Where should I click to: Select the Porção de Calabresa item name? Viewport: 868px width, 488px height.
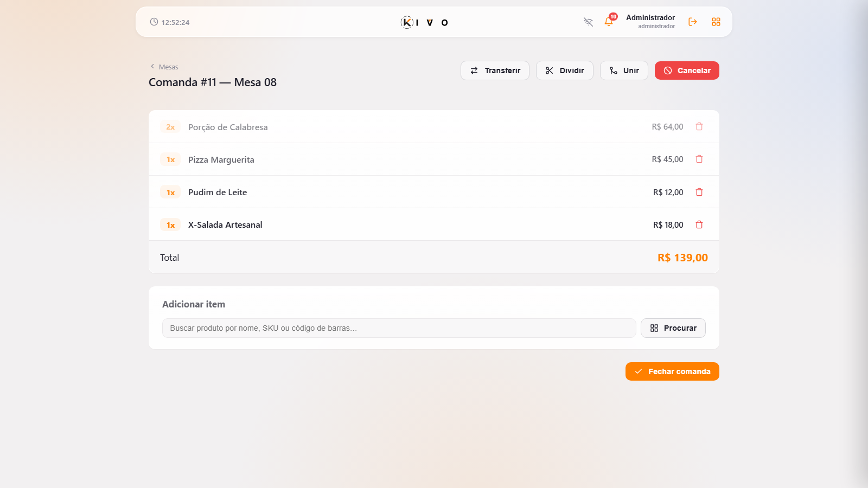(228, 127)
